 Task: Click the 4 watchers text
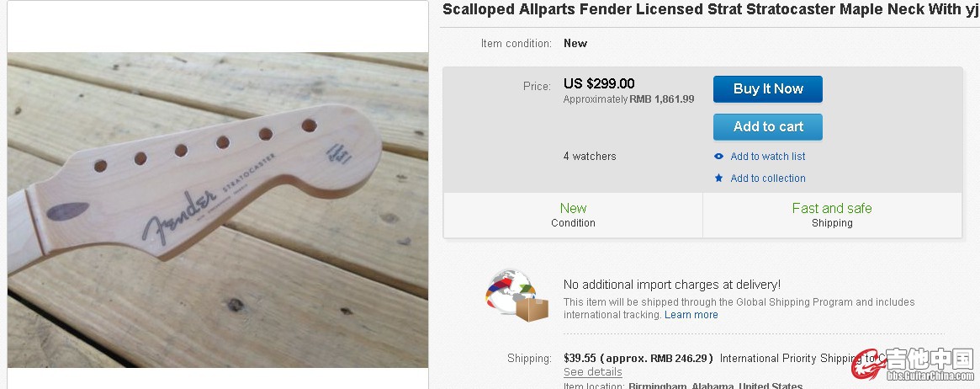(x=589, y=157)
